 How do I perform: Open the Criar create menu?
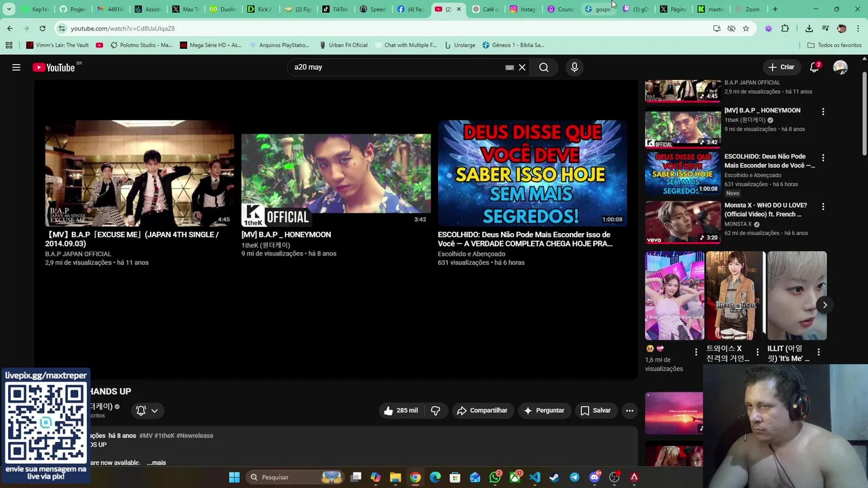781,67
